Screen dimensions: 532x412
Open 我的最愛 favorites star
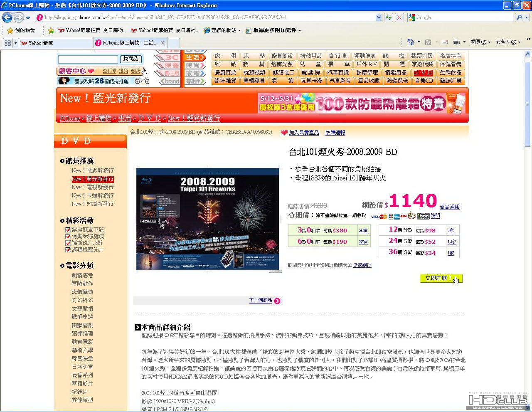21,30
